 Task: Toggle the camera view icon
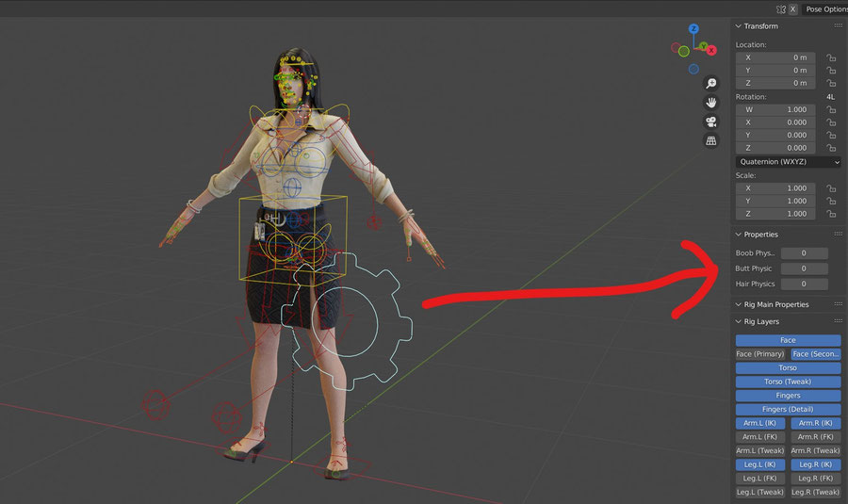click(x=711, y=122)
